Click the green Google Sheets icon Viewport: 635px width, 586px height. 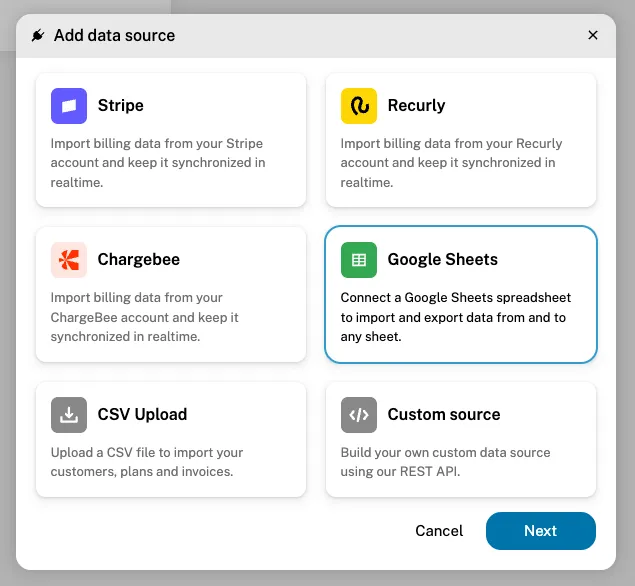pyautogui.click(x=359, y=260)
